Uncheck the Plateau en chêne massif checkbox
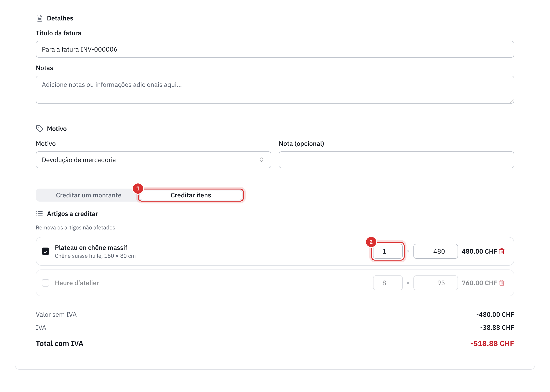Image resolution: width=550 pixels, height=392 pixels. (x=46, y=252)
